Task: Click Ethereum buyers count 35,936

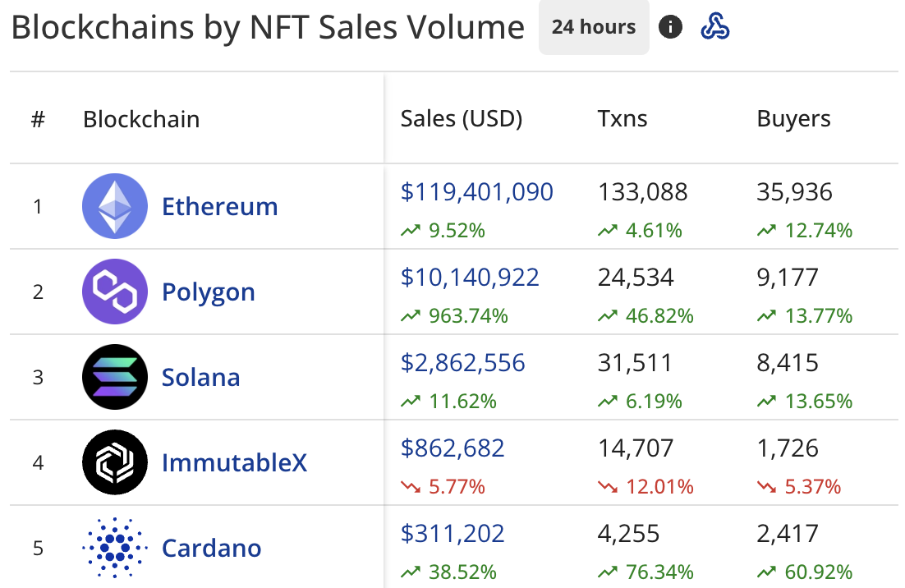Action: [x=794, y=192]
